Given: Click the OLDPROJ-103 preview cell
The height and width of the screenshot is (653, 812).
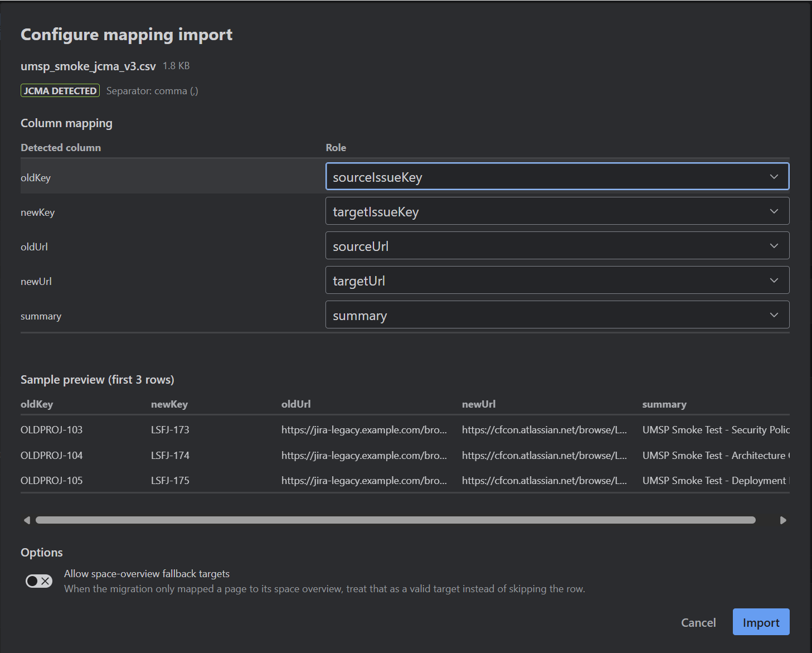Looking at the screenshot, I should 51,430.
